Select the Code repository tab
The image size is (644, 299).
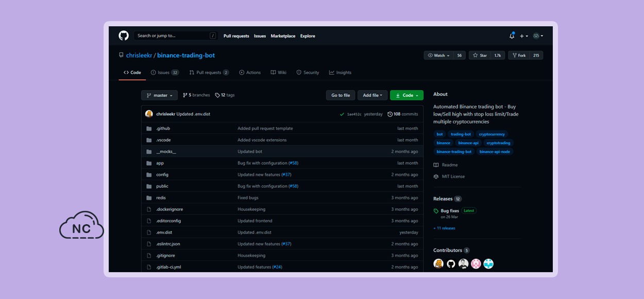[132, 73]
